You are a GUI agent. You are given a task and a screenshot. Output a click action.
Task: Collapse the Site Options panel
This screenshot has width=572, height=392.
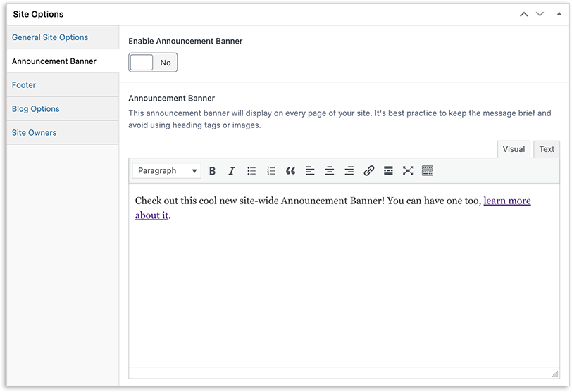point(559,14)
